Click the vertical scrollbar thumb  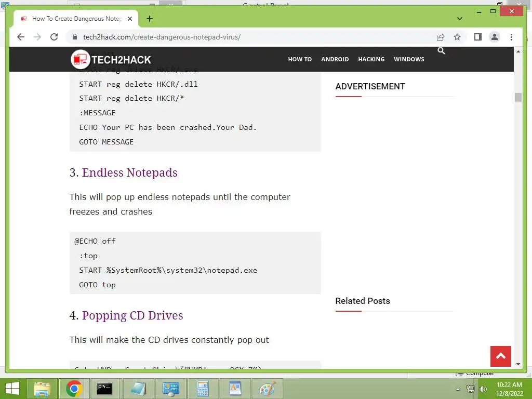518,97
